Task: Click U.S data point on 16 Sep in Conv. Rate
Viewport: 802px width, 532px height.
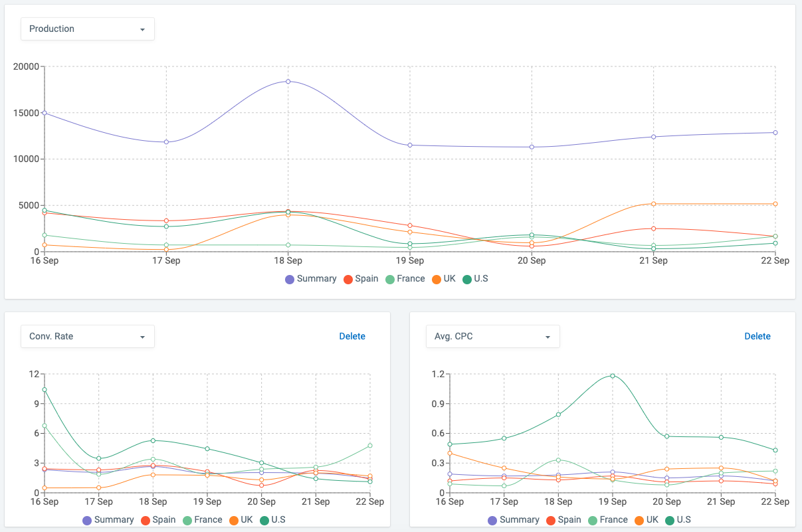Action: (x=45, y=390)
